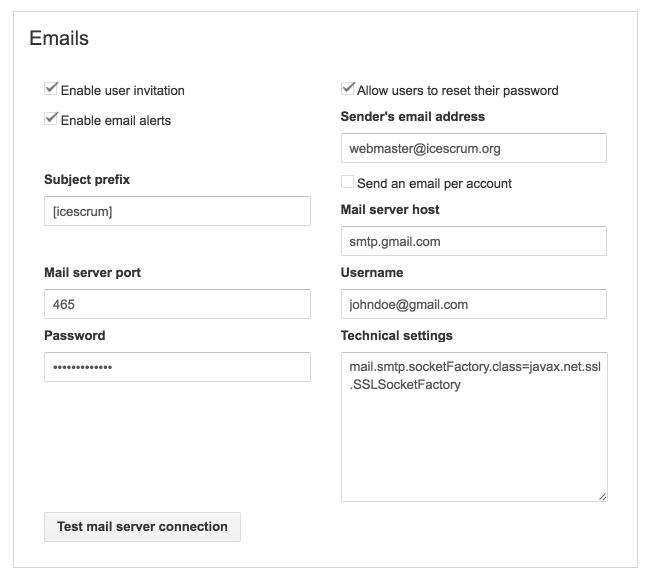Click the Subject prefix label text
This screenshot has width=650, height=577.
tap(87, 180)
